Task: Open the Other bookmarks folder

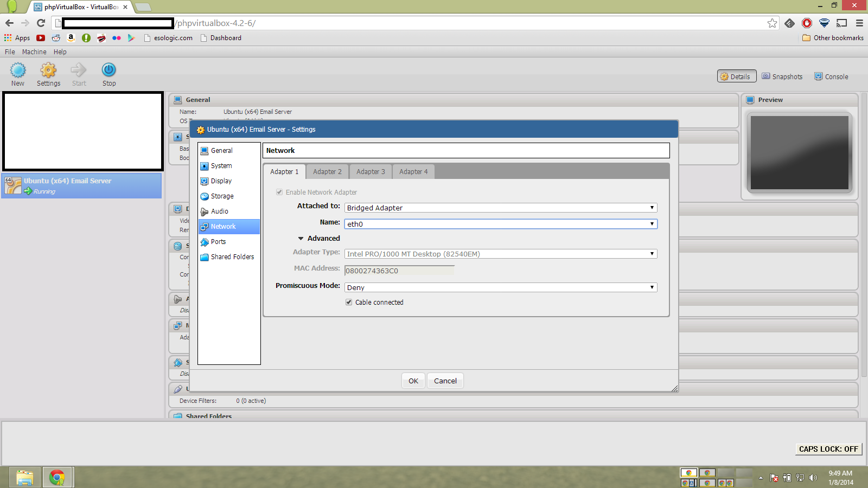Action: tap(833, 38)
